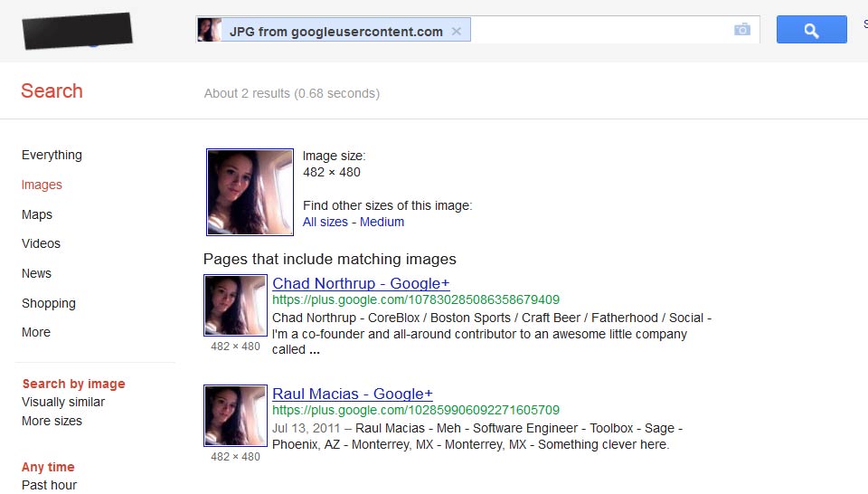Select Everything in the left sidebar
Image resolution: width=868 pixels, height=494 pixels.
tap(52, 155)
